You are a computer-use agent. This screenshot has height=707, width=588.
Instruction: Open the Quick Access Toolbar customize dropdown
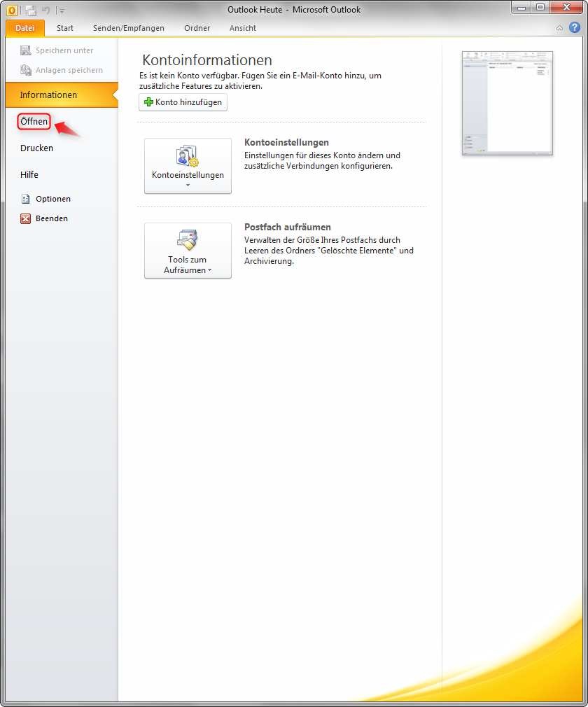60,10
